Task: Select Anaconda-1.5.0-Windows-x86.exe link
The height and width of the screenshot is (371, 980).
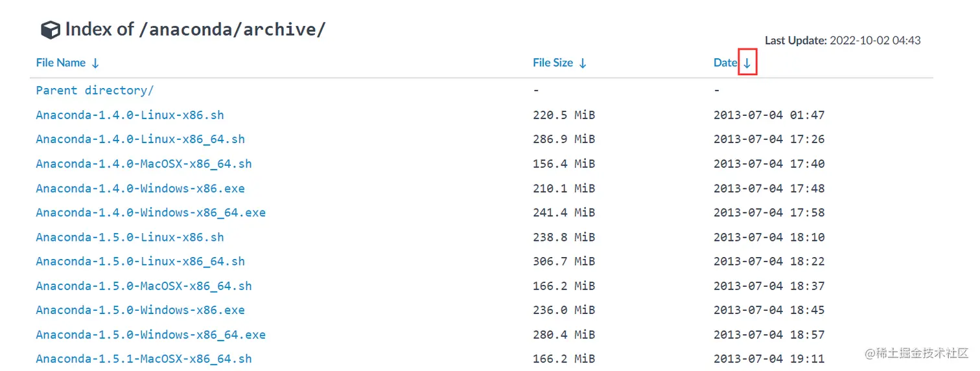Action: [x=141, y=310]
